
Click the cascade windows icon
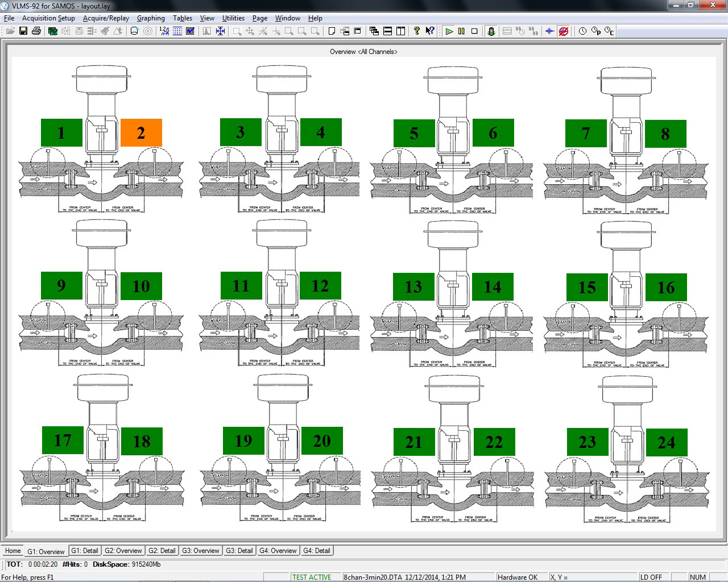[374, 31]
